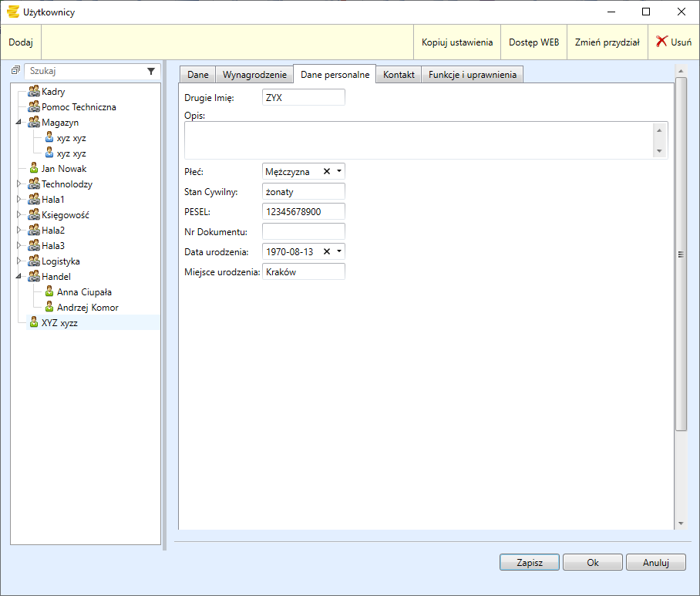The height and width of the screenshot is (596, 700).
Task: Clear Data urodzenia with the X icon
Action: [x=326, y=251]
